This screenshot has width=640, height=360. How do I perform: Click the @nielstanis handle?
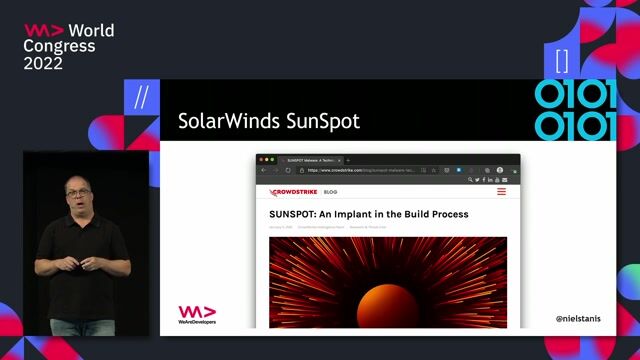(578, 319)
